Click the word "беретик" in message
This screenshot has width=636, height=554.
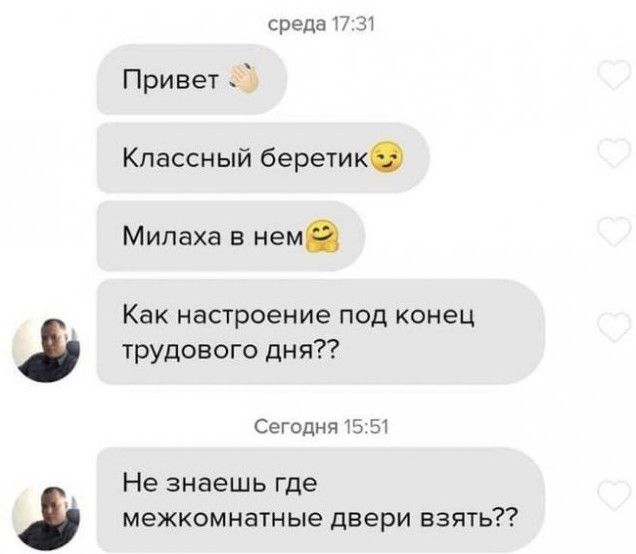coord(314,158)
